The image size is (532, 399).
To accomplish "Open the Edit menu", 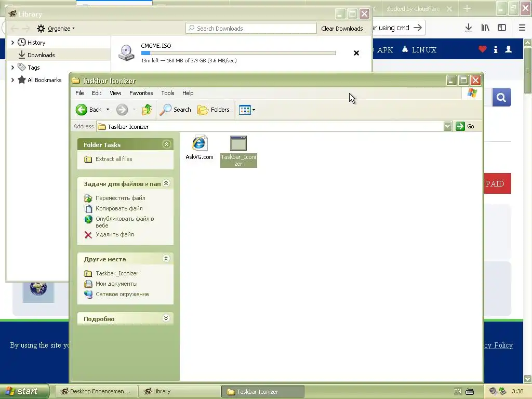I will (x=97, y=93).
